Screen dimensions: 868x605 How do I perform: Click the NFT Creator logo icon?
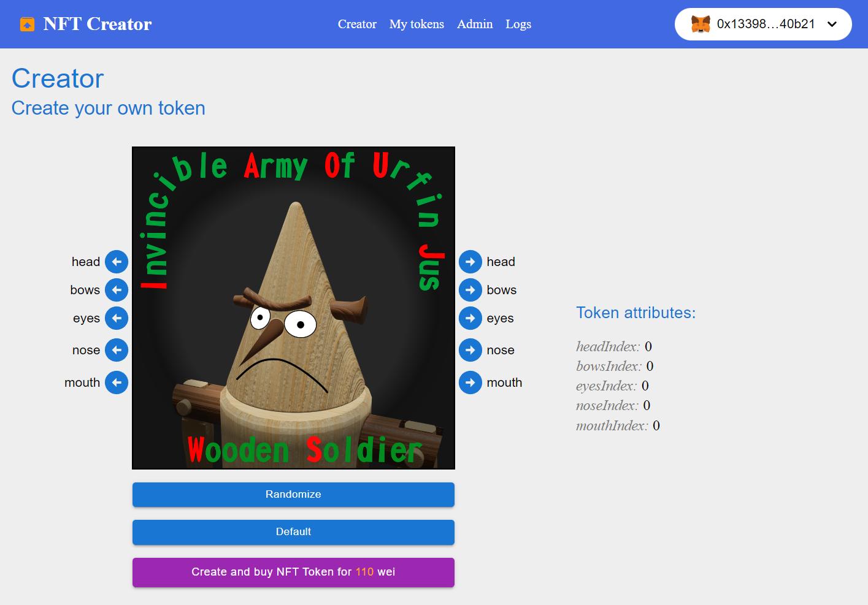click(28, 25)
